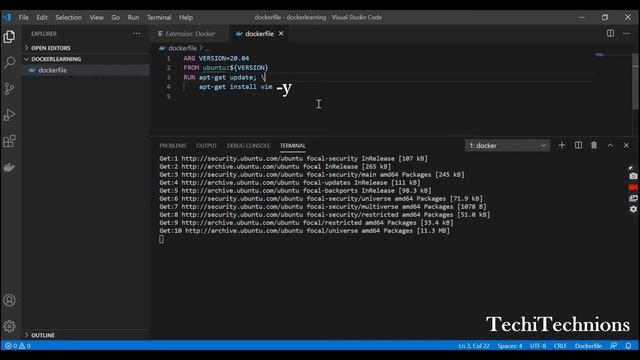Click the red record button overlay

coord(633,187)
